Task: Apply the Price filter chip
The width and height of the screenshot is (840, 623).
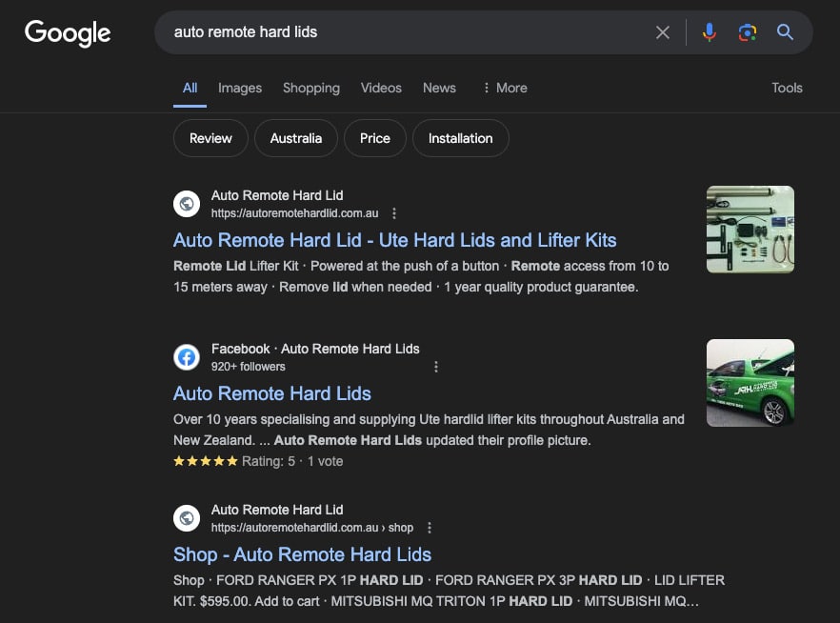Action: click(x=375, y=138)
